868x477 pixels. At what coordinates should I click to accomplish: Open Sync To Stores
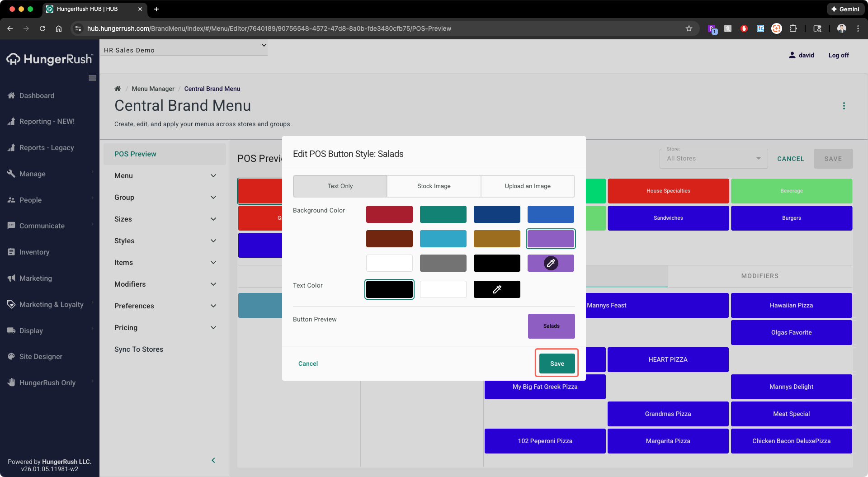click(138, 349)
